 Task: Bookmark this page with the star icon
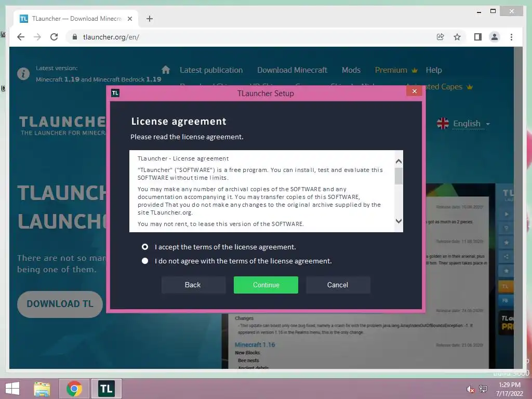point(457,37)
